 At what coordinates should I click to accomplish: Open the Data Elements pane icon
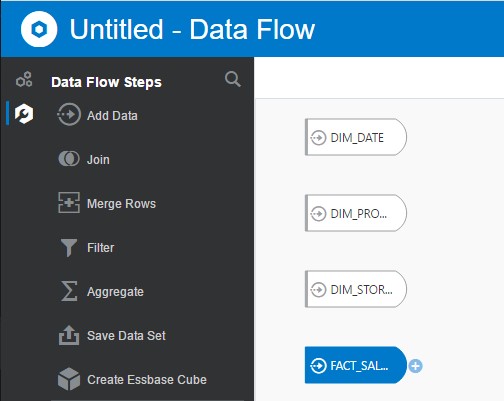(24, 79)
